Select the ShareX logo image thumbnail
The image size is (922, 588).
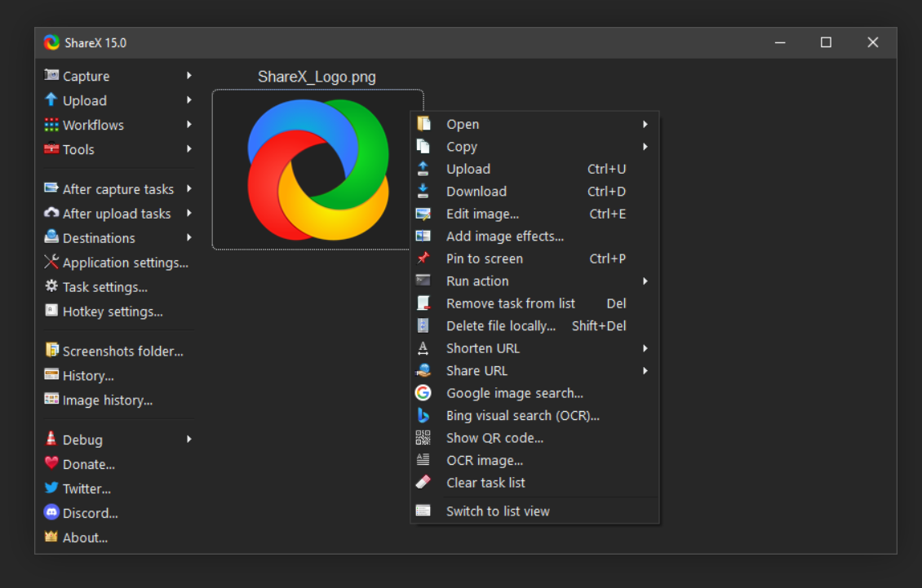pos(317,170)
